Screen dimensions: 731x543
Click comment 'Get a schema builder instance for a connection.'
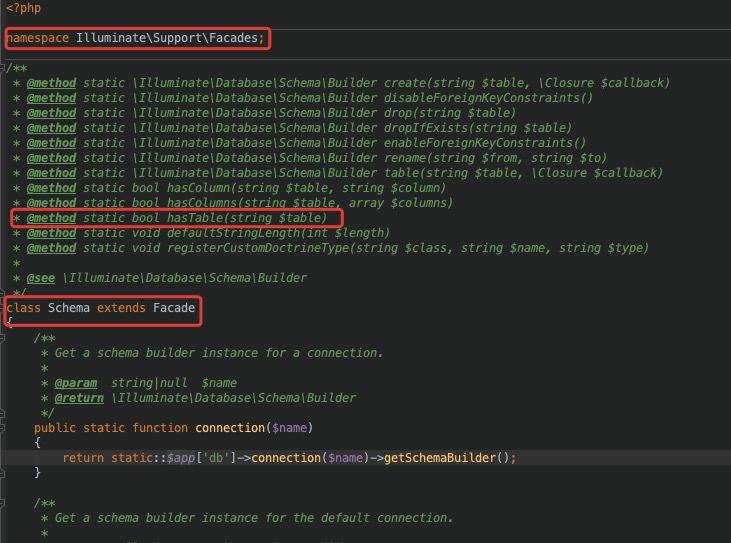point(219,353)
